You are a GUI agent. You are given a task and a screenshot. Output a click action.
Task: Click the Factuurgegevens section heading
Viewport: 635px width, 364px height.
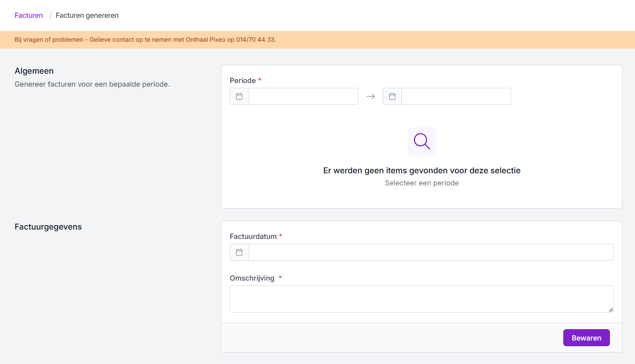48,227
